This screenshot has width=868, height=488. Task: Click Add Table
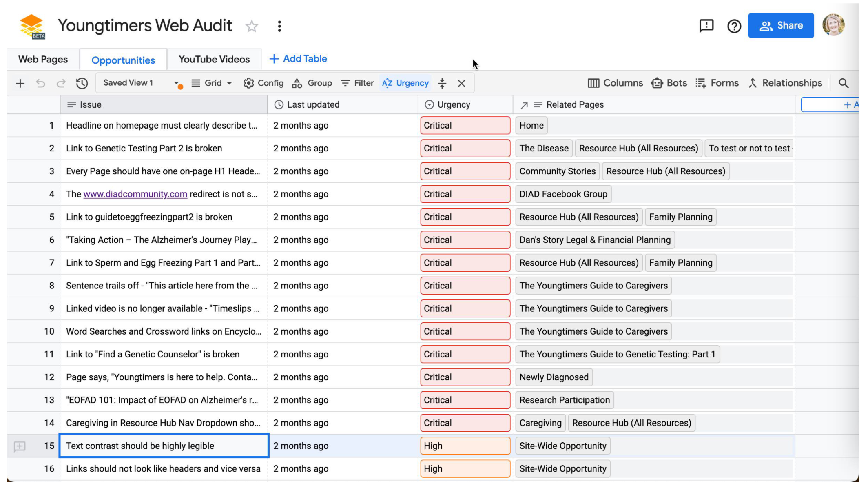[x=298, y=59]
